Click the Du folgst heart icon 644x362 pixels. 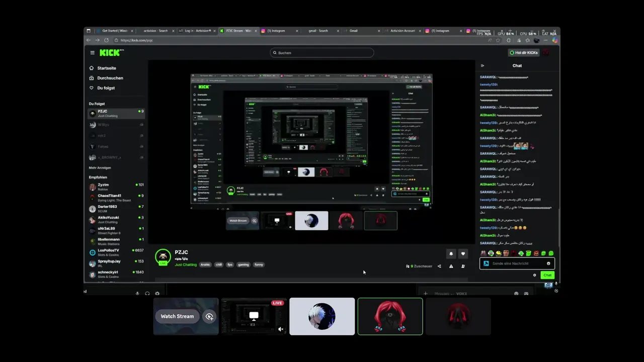(x=92, y=88)
